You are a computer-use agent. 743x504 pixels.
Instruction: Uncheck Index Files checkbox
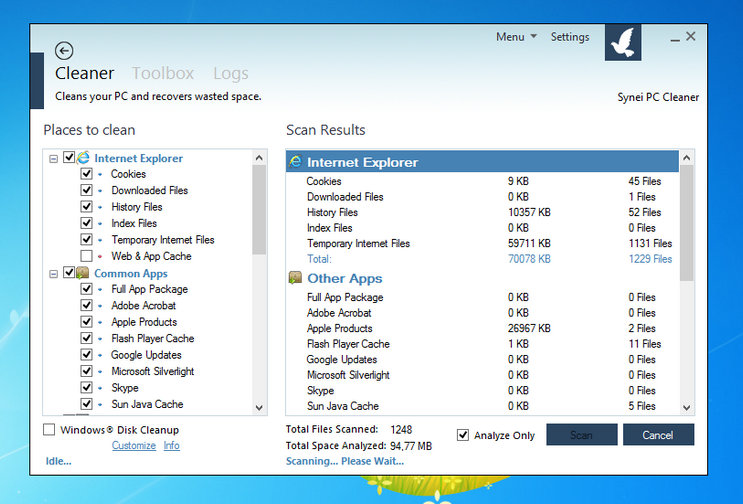point(86,223)
